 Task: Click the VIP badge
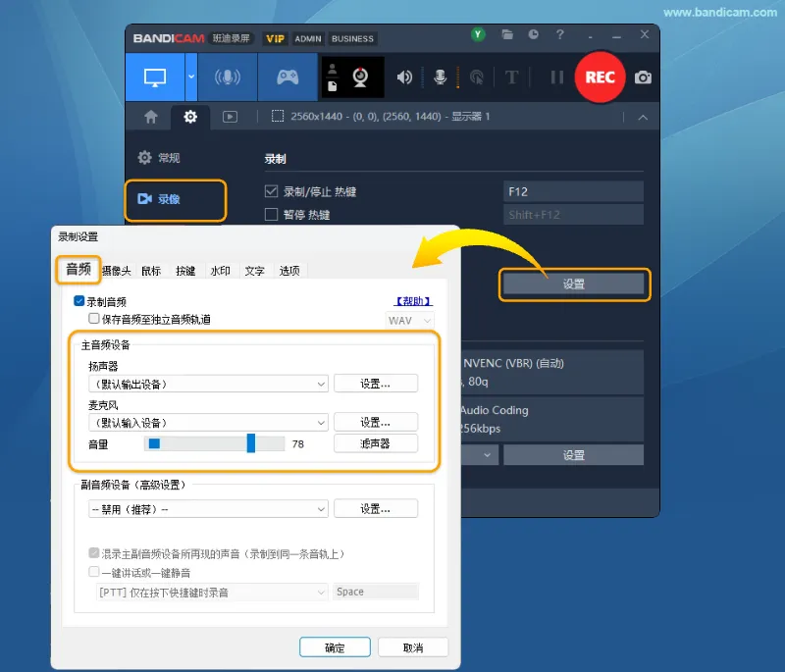point(275,38)
